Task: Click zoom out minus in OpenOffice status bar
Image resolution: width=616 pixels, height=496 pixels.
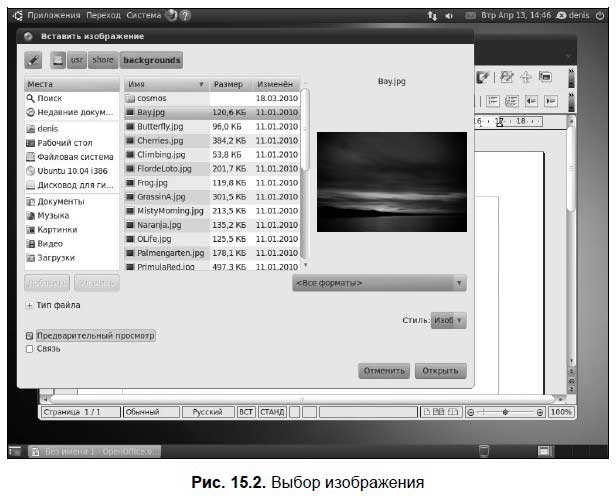Action: [471, 412]
